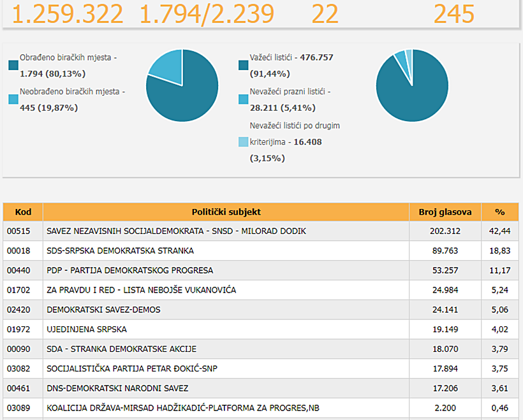Click party code 00515

18,231
